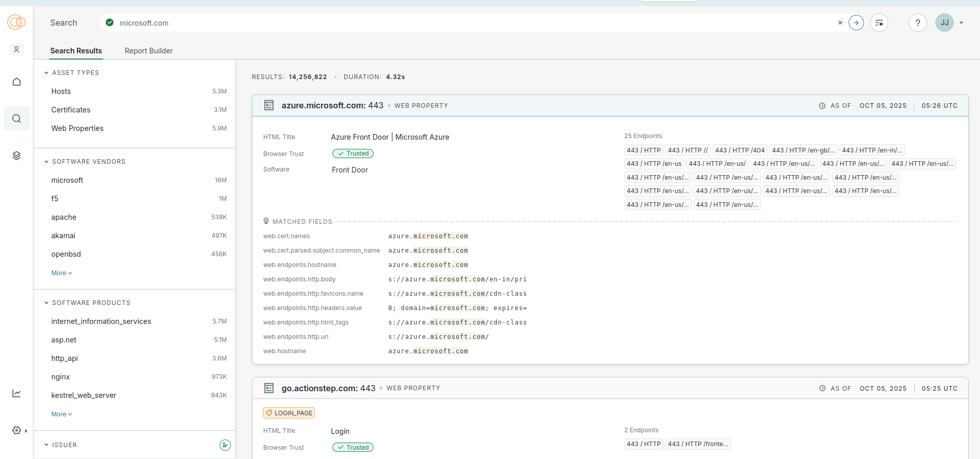Click the 443 / HTTP /404 endpoint chip

(x=740, y=150)
